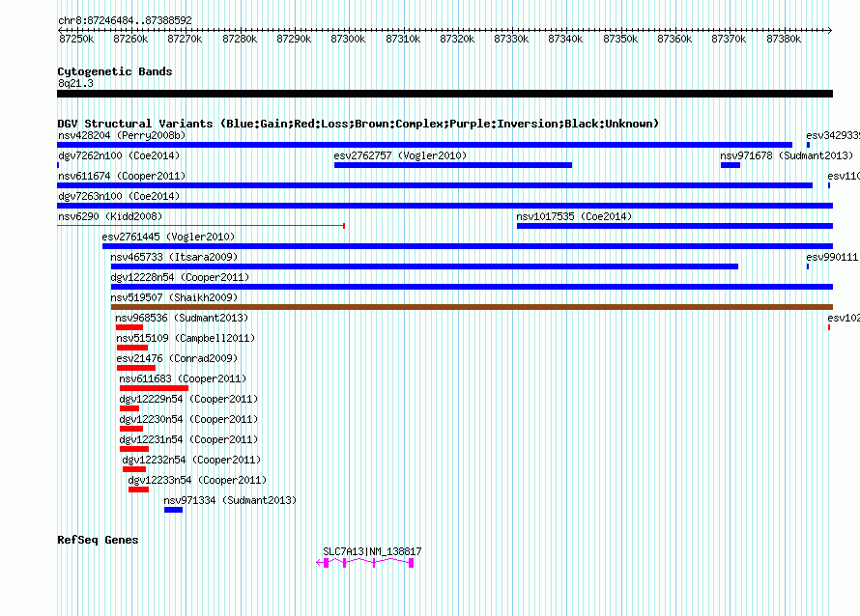This screenshot has width=860, height=616.
Task: Click the small blue nsv971334 gain bar
Action: click(173, 510)
